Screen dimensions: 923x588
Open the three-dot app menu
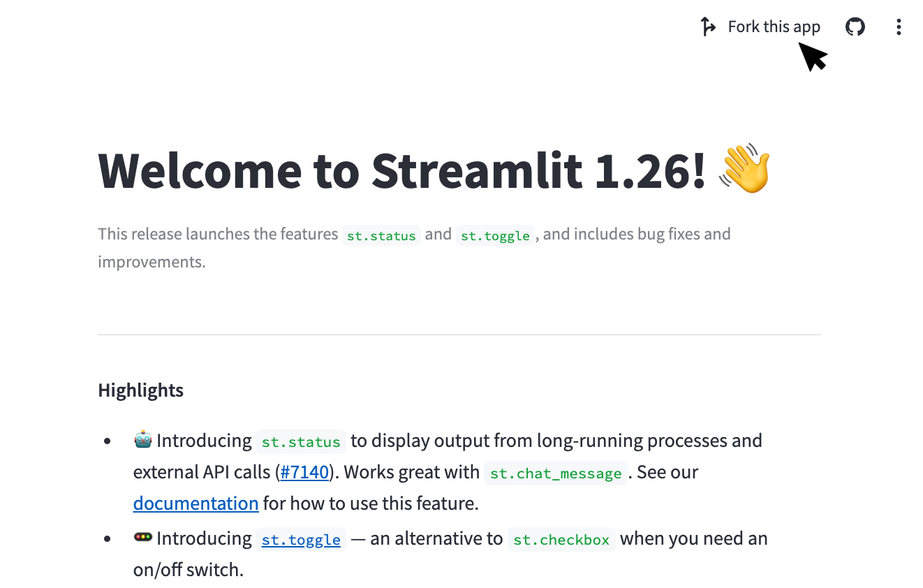click(x=899, y=27)
